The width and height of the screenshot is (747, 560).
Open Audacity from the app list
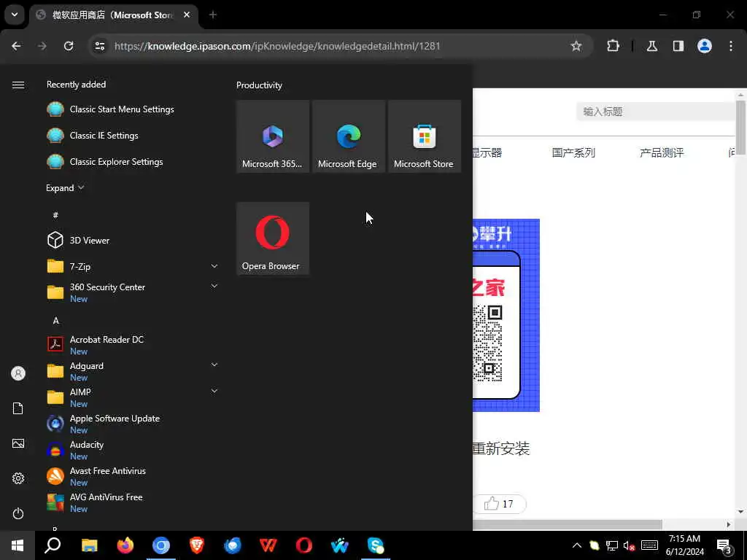pyautogui.click(x=133, y=449)
